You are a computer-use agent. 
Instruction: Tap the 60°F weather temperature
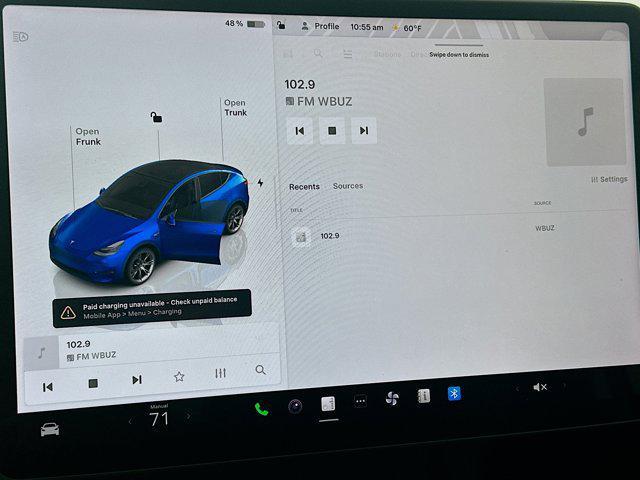pyautogui.click(x=412, y=28)
